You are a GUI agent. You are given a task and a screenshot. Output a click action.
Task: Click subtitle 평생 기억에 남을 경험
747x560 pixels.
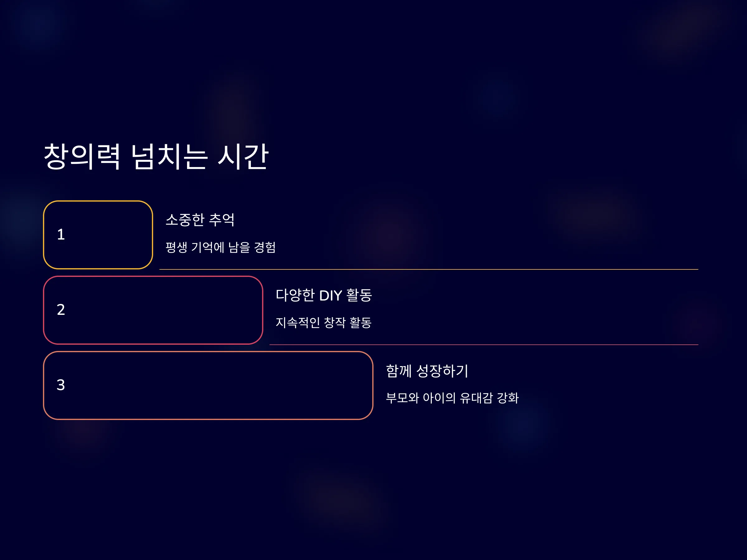pos(220,247)
